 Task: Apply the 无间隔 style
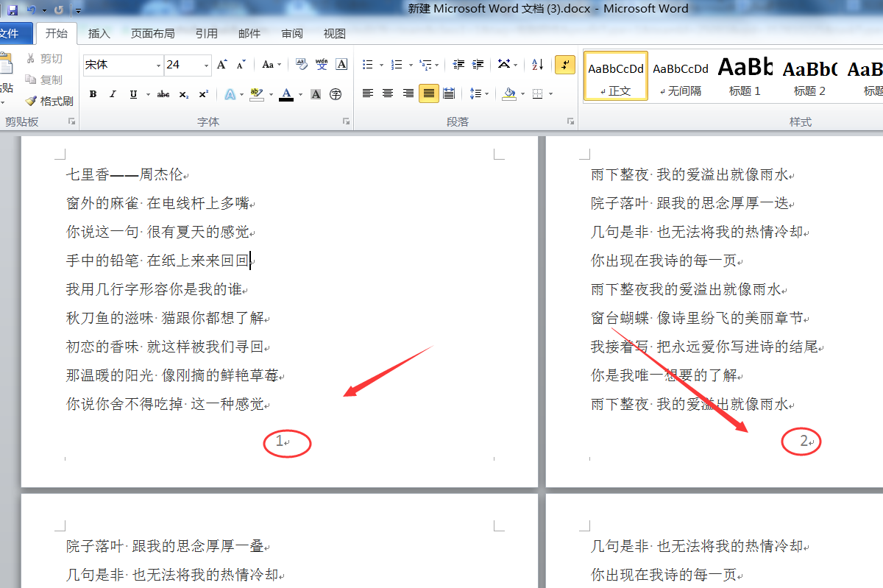pos(681,76)
